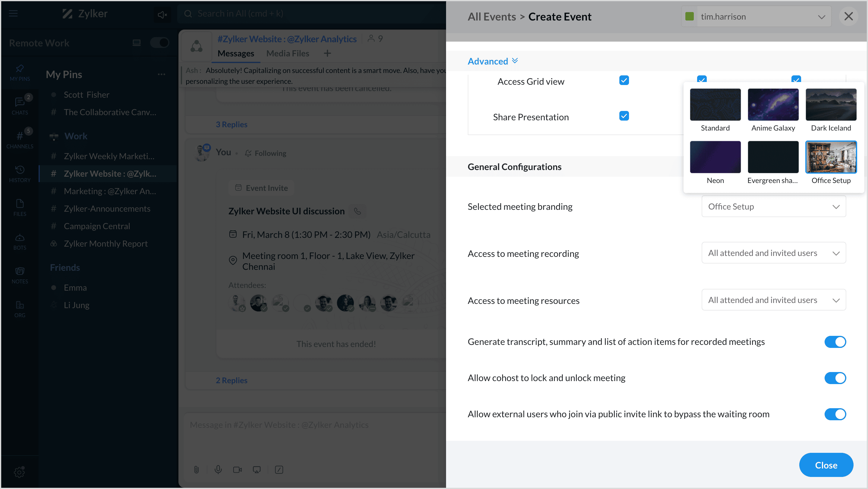Toggle allow cohost to lock meeting
Screen dimensions: 868x489
pos(835,378)
